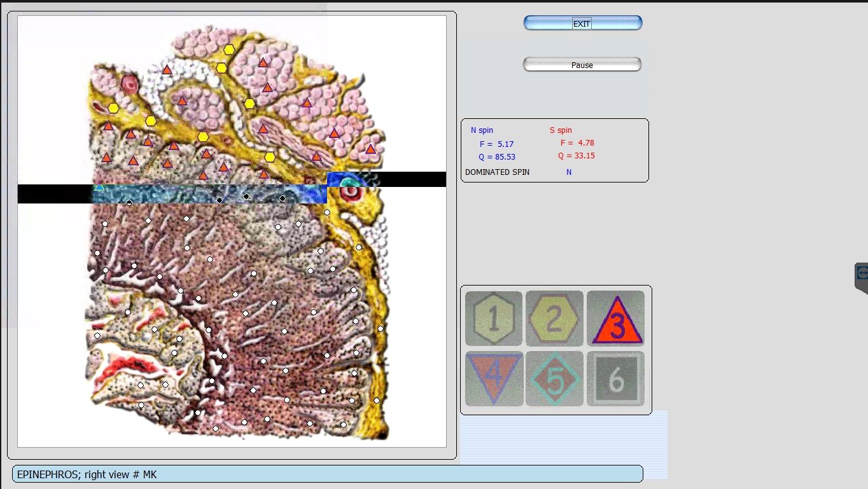Click the EXIT button
The width and height of the screenshot is (868, 489).
(x=582, y=24)
